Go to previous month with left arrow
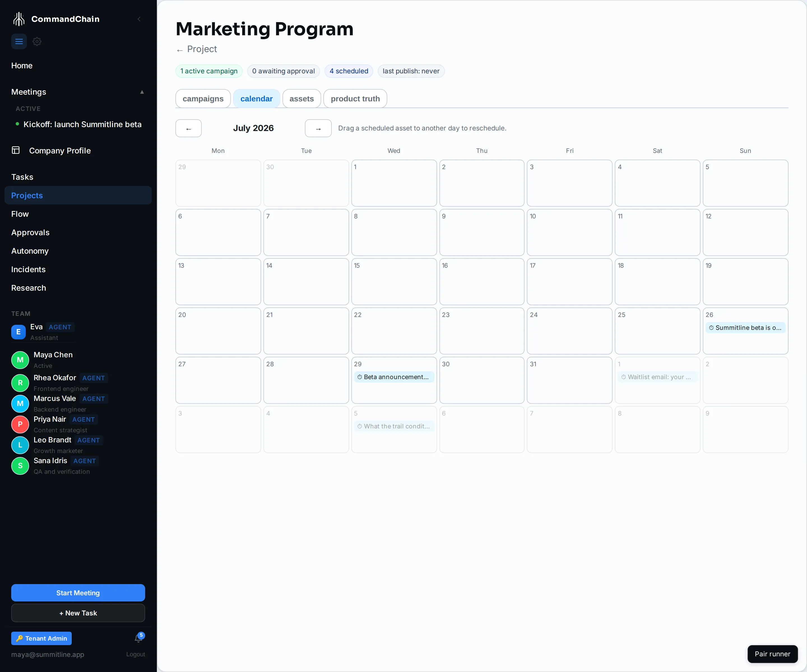 point(189,128)
